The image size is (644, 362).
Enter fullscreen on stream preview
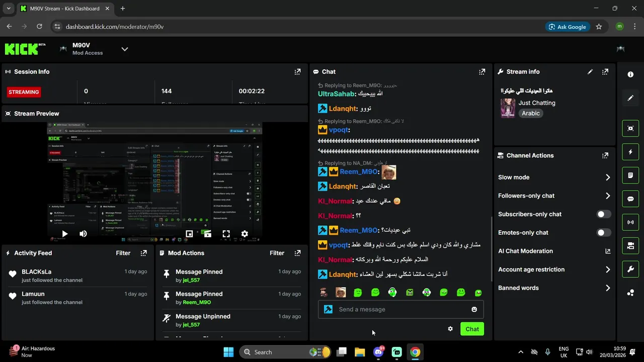tap(226, 234)
